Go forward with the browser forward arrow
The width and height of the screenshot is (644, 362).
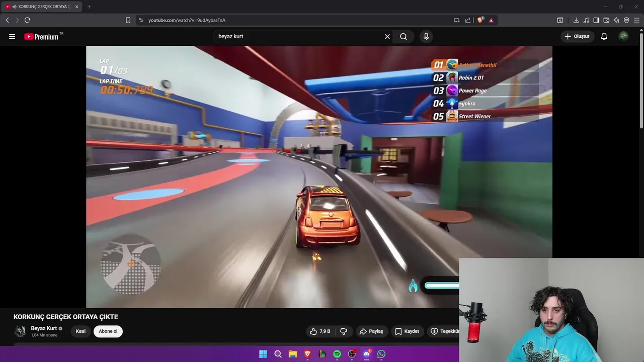click(17, 20)
